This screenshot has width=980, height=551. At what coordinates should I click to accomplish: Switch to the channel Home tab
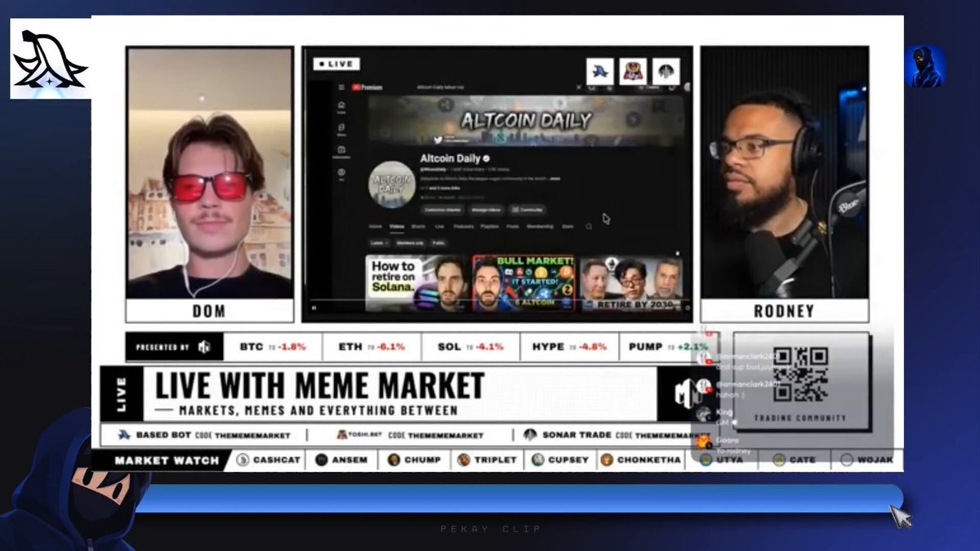[375, 226]
